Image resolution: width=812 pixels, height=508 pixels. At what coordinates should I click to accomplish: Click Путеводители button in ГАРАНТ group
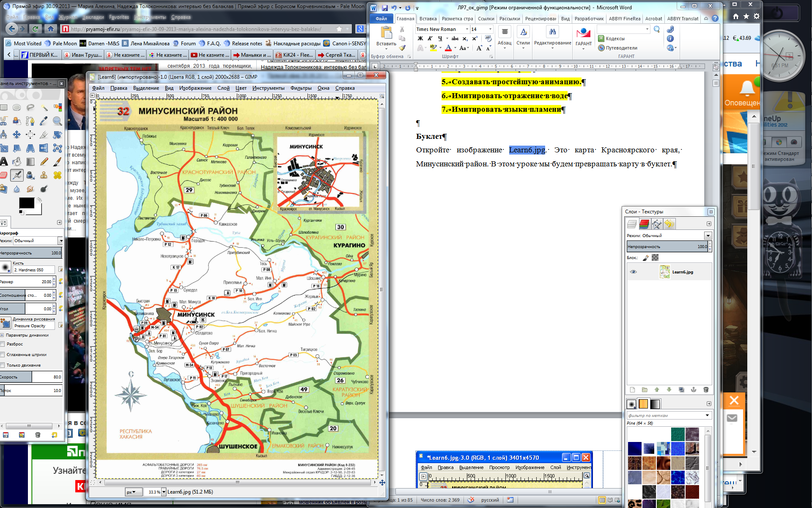[x=618, y=48]
